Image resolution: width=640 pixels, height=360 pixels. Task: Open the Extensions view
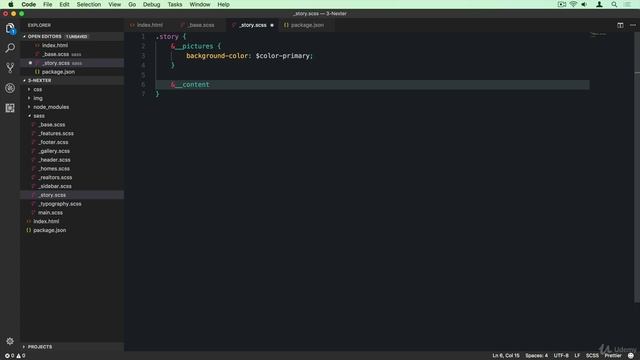coord(10,108)
